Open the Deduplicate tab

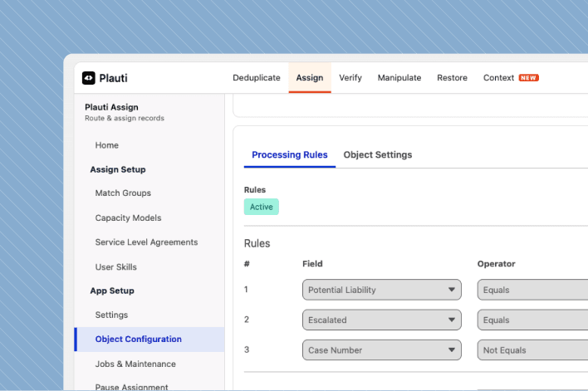pos(257,77)
